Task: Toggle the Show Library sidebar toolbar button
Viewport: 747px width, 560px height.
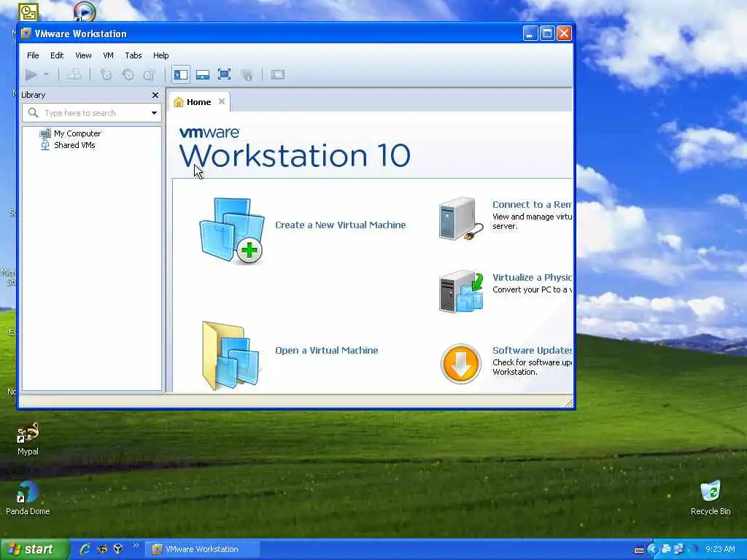Action: (181, 75)
